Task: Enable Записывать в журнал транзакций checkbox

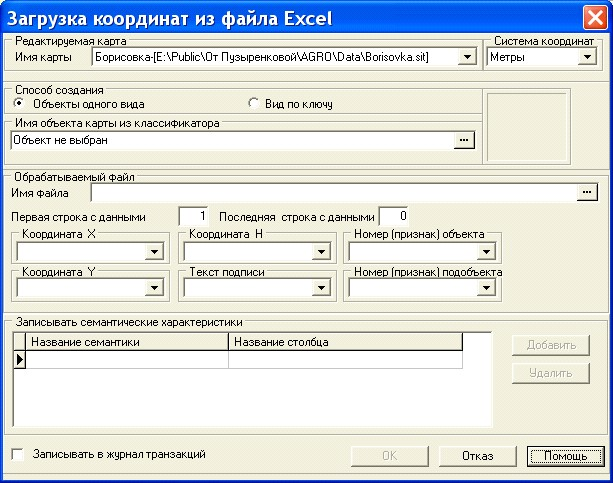Action: click(18, 455)
